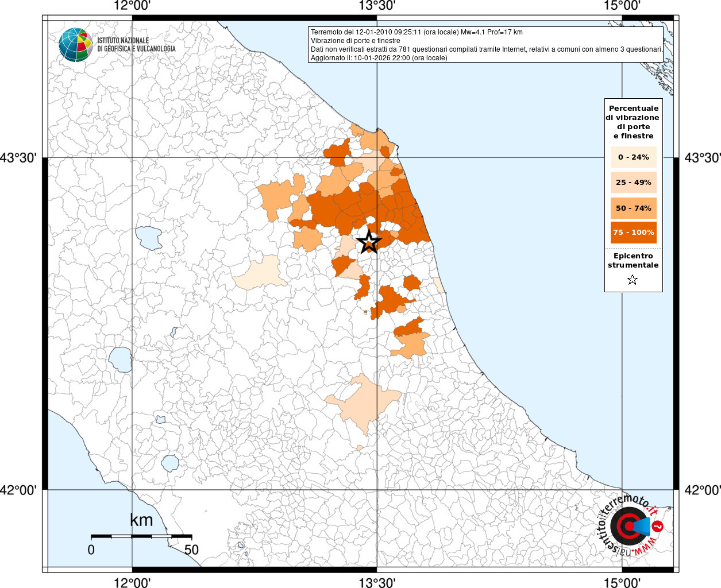Screen dimensions: 721x588
Task: Click the top 15°00' longitude label
Action: click(x=622, y=6)
